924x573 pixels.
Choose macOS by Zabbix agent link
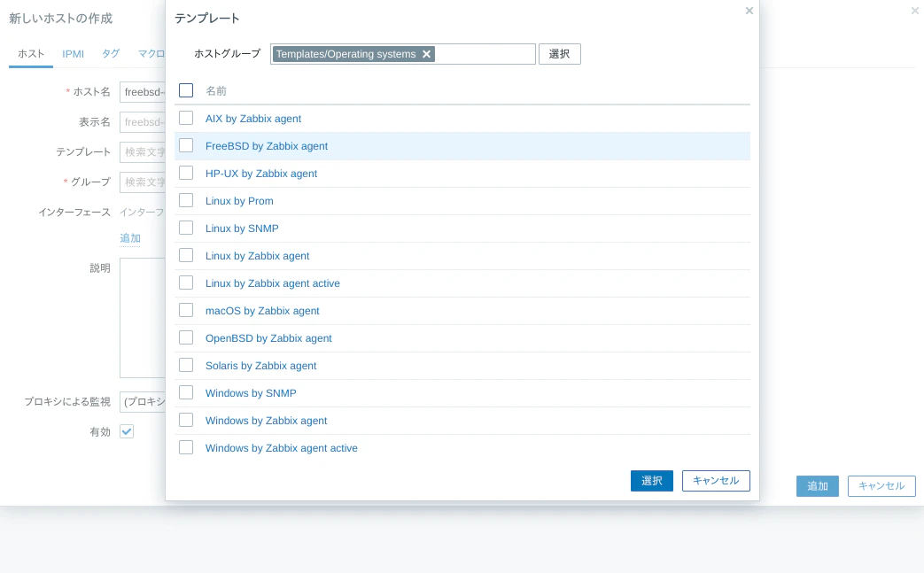[x=262, y=311]
